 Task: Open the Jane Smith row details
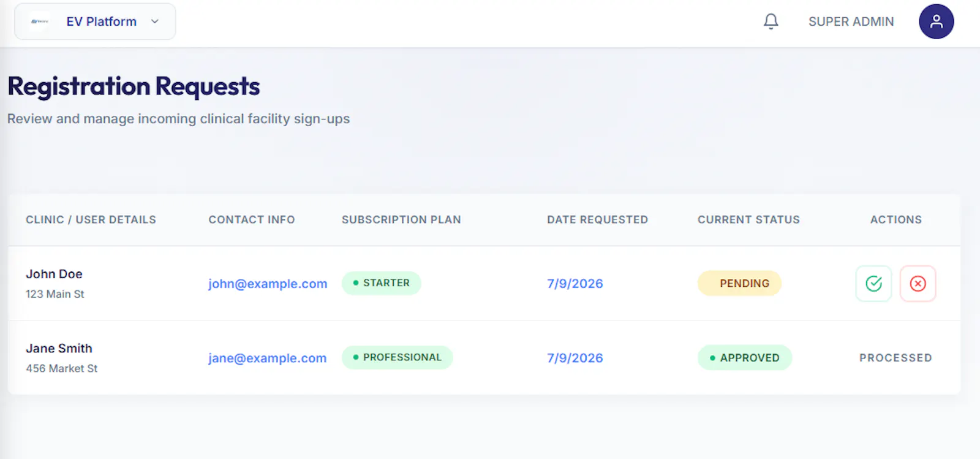(x=484, y=357)
